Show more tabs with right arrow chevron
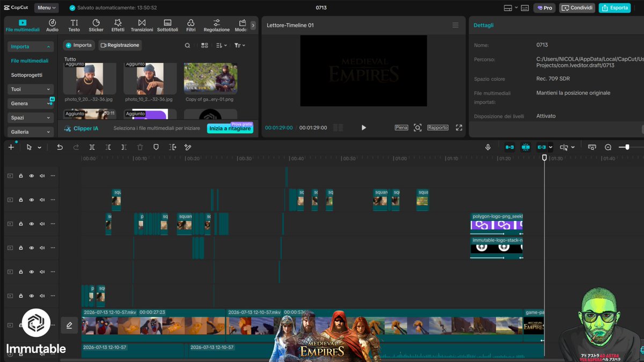Image resolution: width=644 pixels, height=362 pixels. pos(253,25)
